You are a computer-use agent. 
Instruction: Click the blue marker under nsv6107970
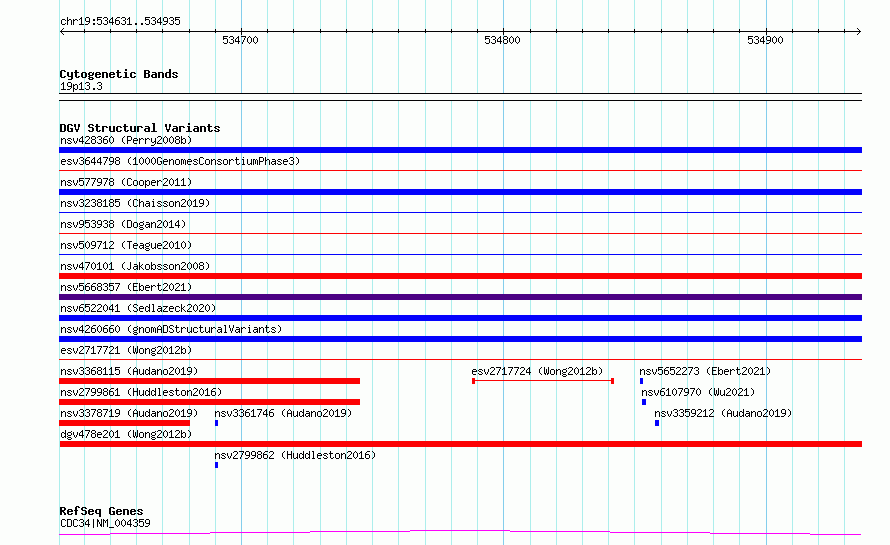tap(644, 402)
